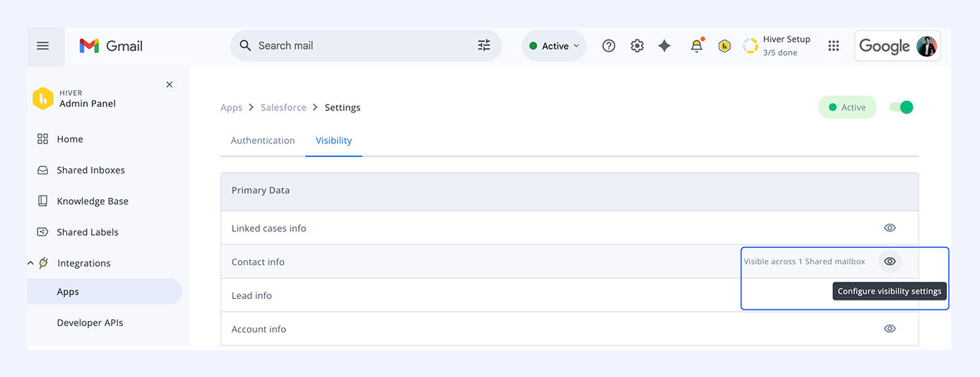
Task: Click the Hiver Admin Panel logo
Action: coord(43,98)
